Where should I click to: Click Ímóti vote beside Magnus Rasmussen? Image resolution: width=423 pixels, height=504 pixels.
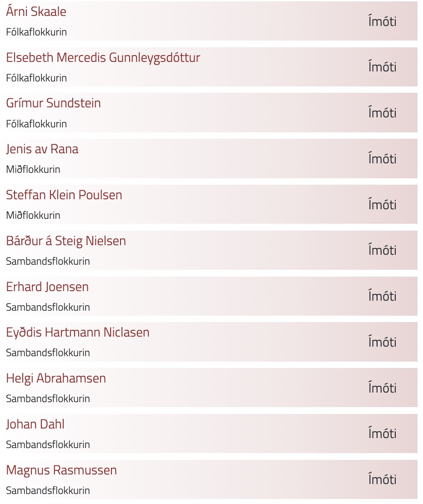[x=382, y=479]
